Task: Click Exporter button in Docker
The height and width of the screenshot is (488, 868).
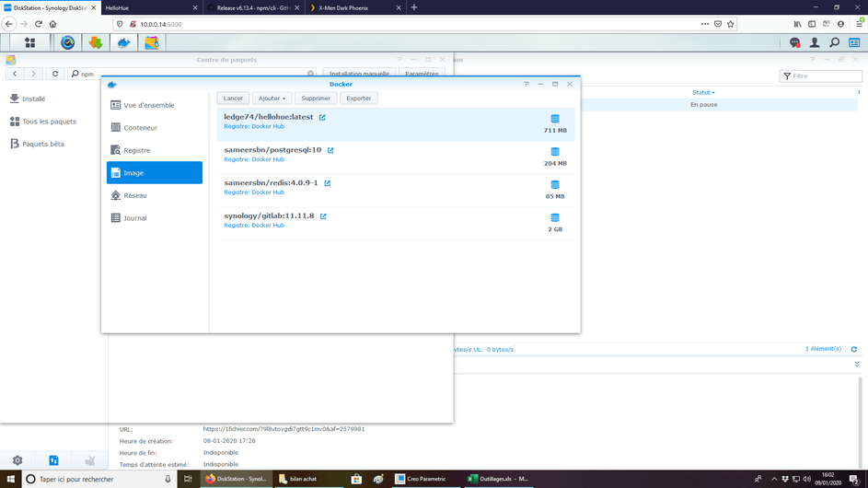Action: coord(359,98)
